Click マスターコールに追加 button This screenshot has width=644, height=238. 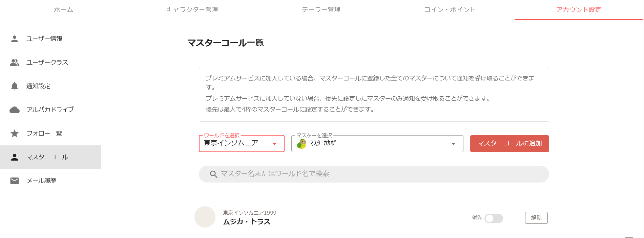tap(510, 144)
